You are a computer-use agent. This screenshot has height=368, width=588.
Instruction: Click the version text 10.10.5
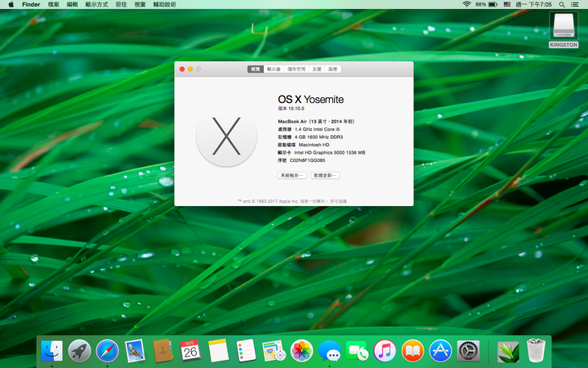(x=296, y=109)
